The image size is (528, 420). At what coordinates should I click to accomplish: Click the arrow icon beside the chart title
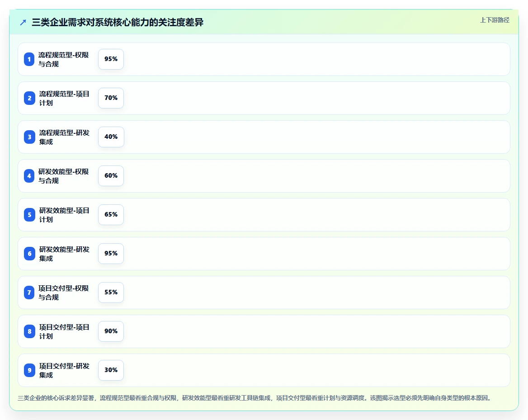tap(23, 23)
